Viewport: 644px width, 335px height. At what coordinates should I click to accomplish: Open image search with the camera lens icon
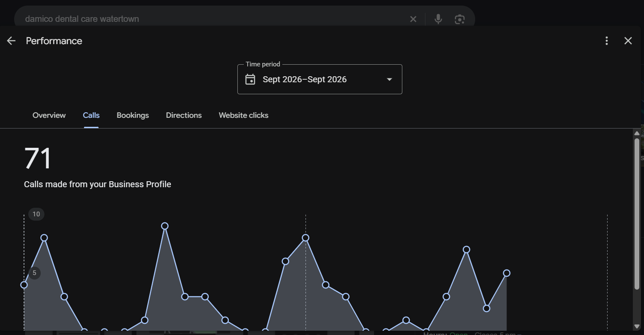pyautogui.click(x=459, y=19)
